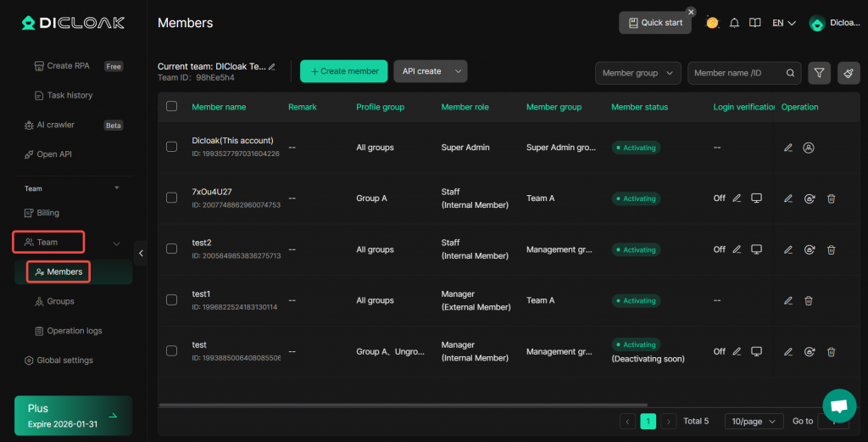The width and height of the screenshot is (868, 442).
Task: Click the filter funnel icon
Action: coord(819,73)
